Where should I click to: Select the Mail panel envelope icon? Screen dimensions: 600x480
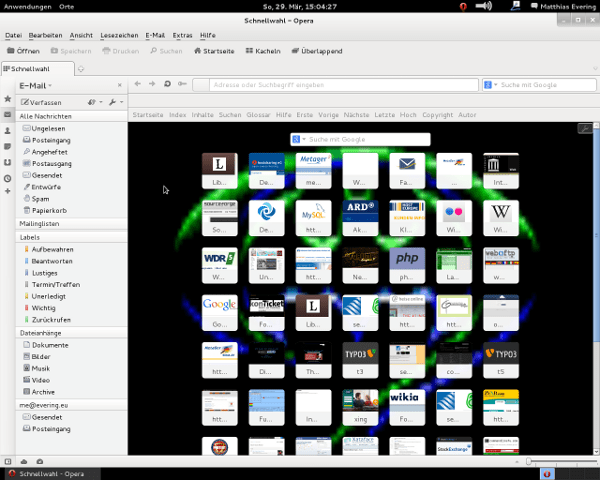click(7, 114)
